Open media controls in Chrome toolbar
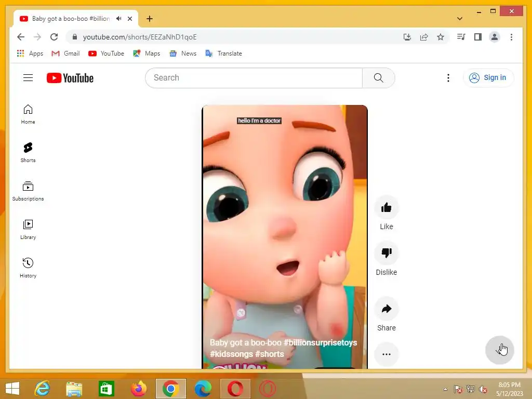 click(x=461, y=37)
